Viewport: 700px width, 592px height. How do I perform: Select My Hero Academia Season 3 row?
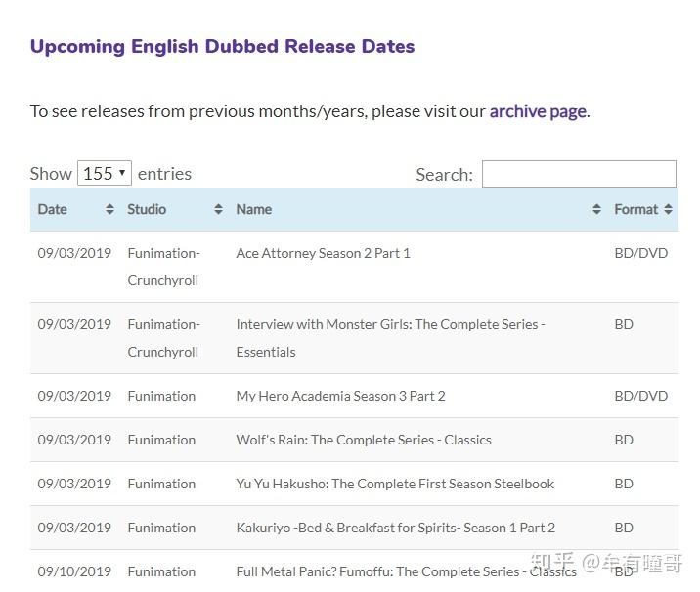tap(340, 396)
